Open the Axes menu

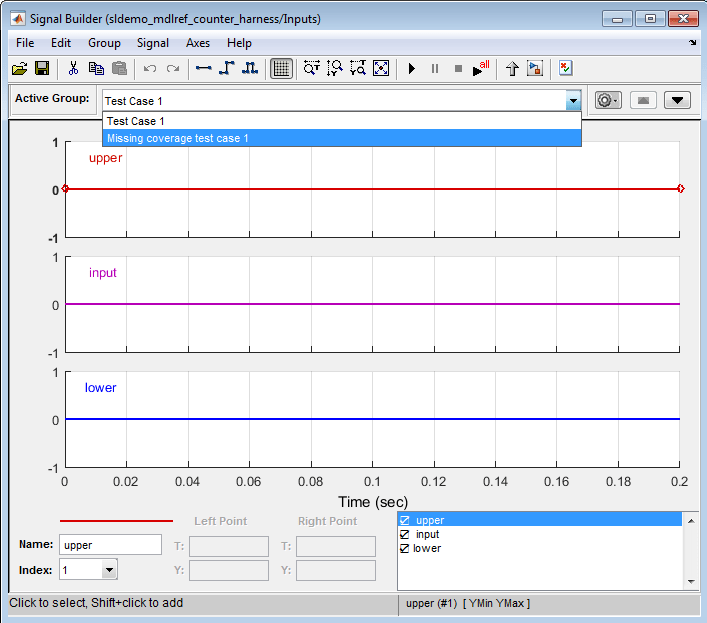(198, 43)
